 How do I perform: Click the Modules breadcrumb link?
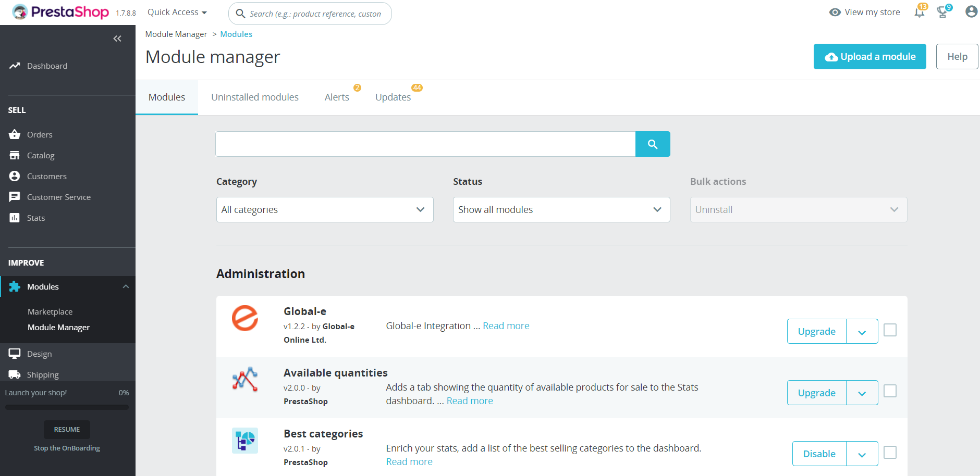point(236,34)
